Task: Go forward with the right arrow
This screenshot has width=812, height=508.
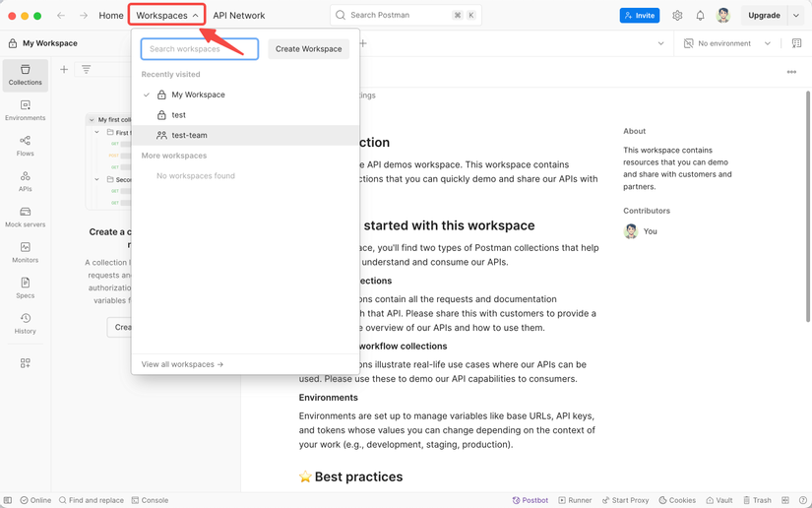Action: 84,16
